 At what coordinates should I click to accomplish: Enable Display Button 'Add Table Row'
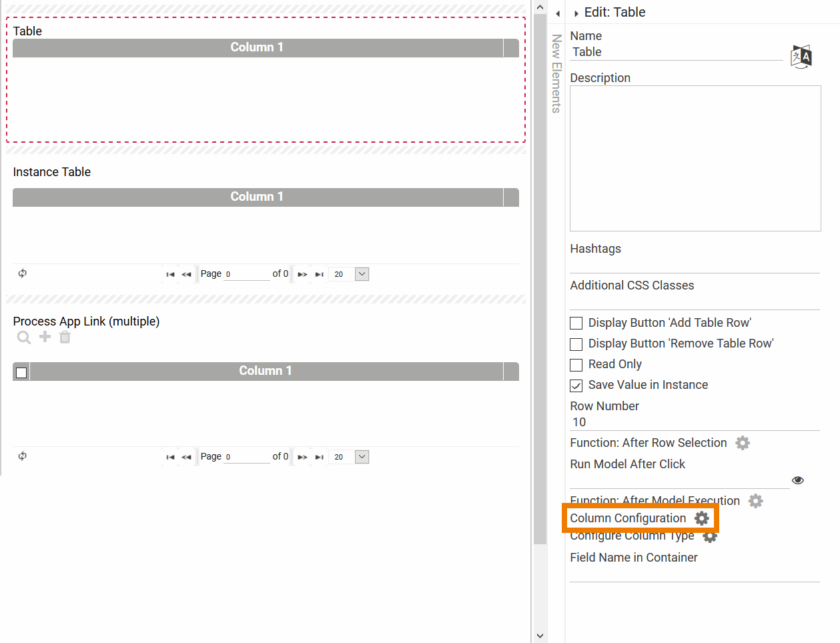[576, 324]
